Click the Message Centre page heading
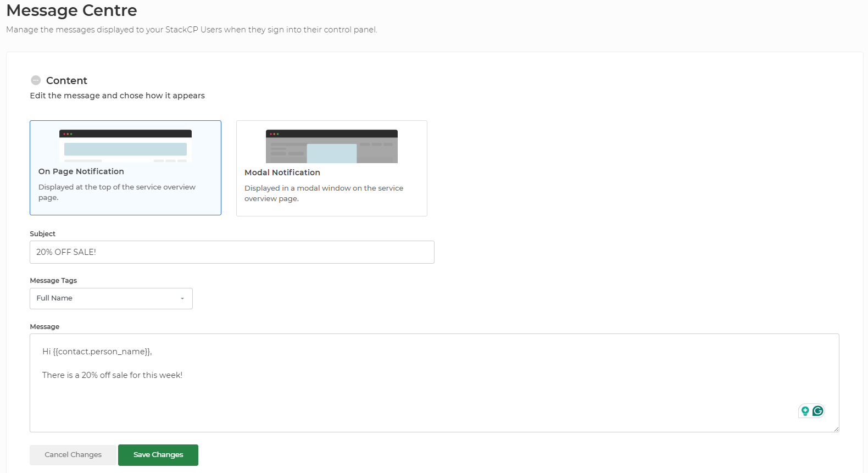The image size is (868, 473). coord(71,10)
